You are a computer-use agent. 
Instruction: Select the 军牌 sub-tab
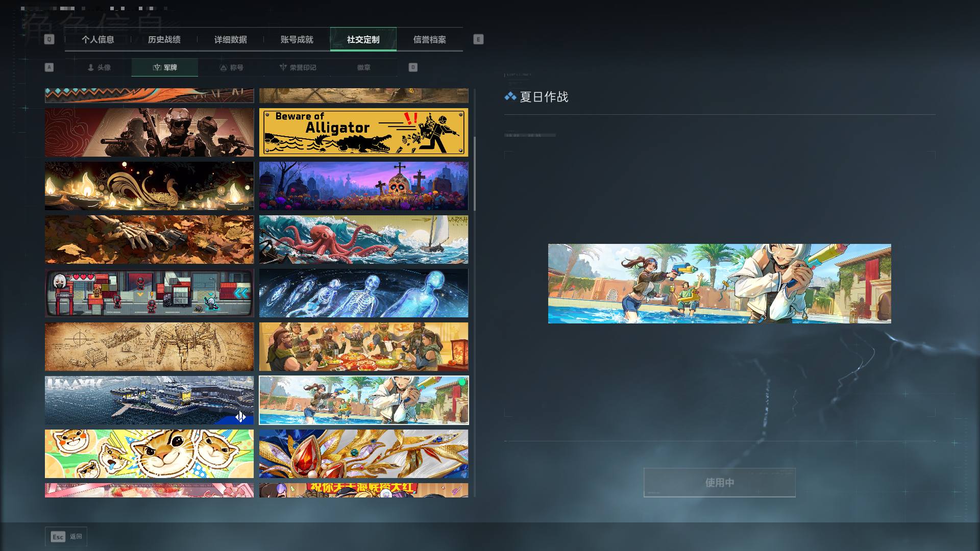[165, 67]
